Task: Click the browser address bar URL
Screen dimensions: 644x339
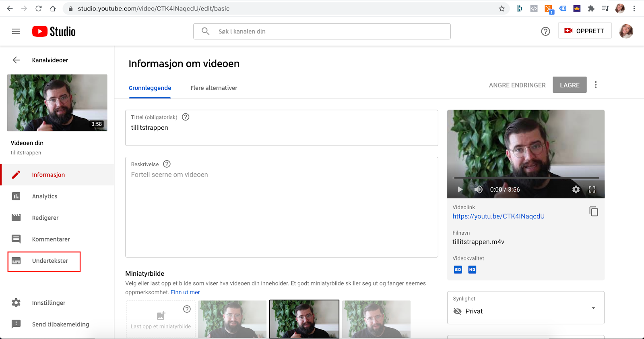Action: point(154,8)
